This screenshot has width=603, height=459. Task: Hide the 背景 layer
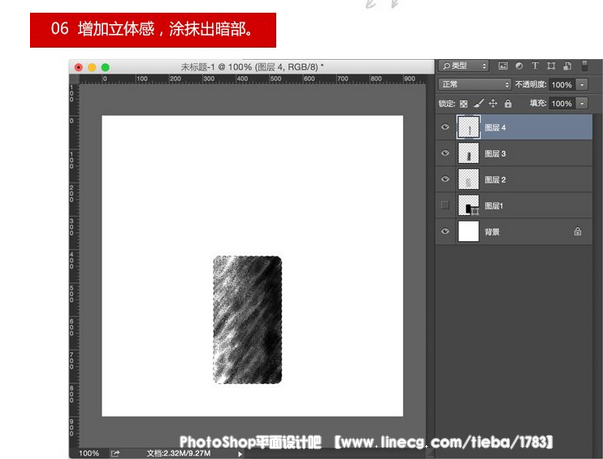(445, 231)
